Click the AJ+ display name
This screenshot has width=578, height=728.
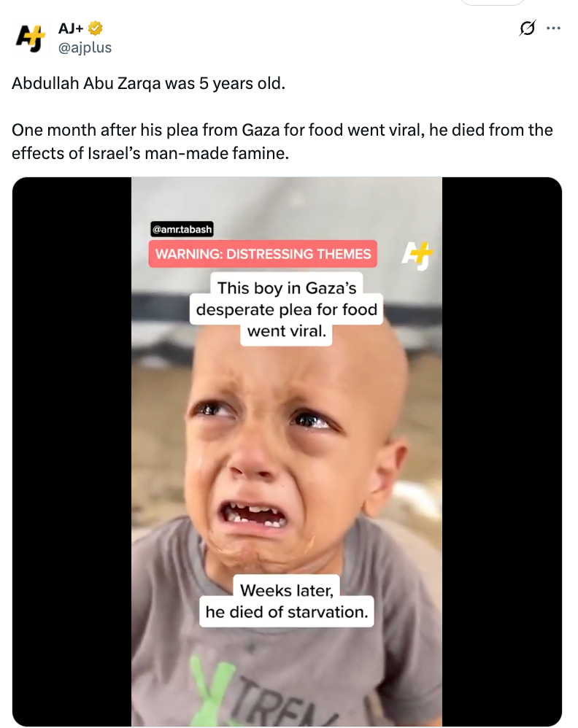pyautogui.click(x=71, y=28)
